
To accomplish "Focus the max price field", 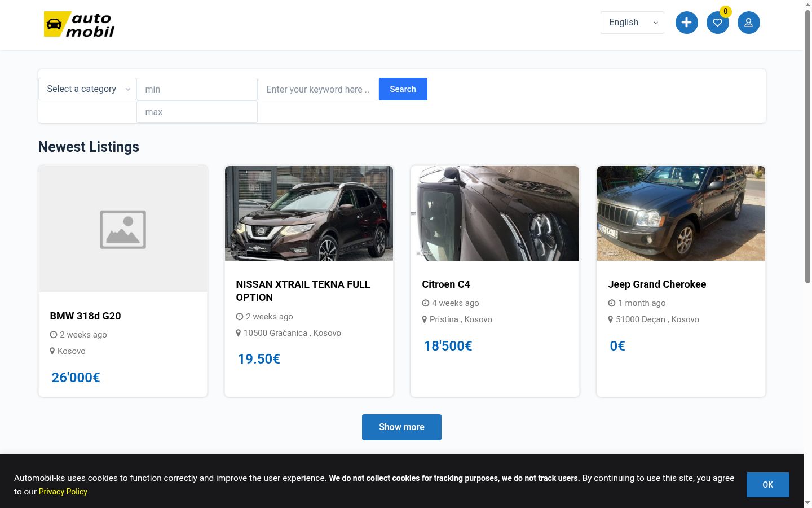I will [197, 112].
